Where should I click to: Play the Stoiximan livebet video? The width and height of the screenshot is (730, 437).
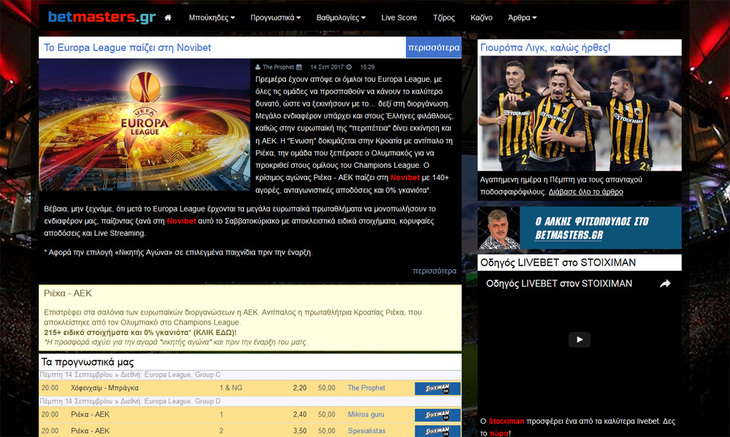pyautogui.click(x=579, y=339)
